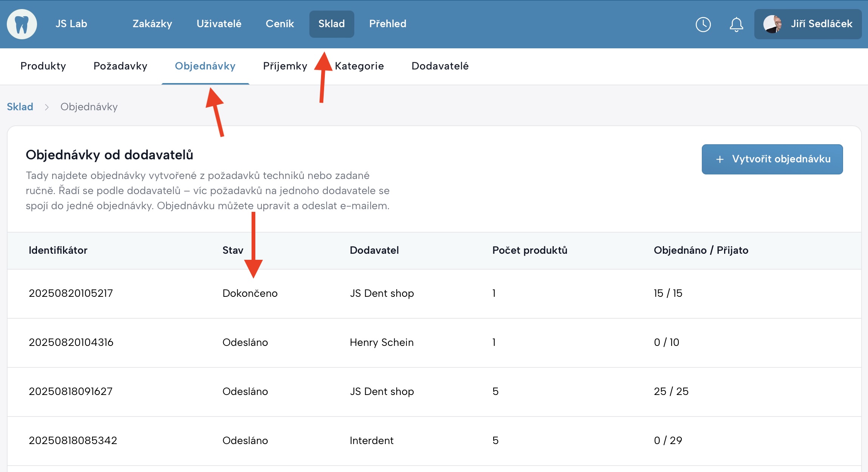Open the Uživatelé section
Screen dimensions: 868x472
(219, 24)
